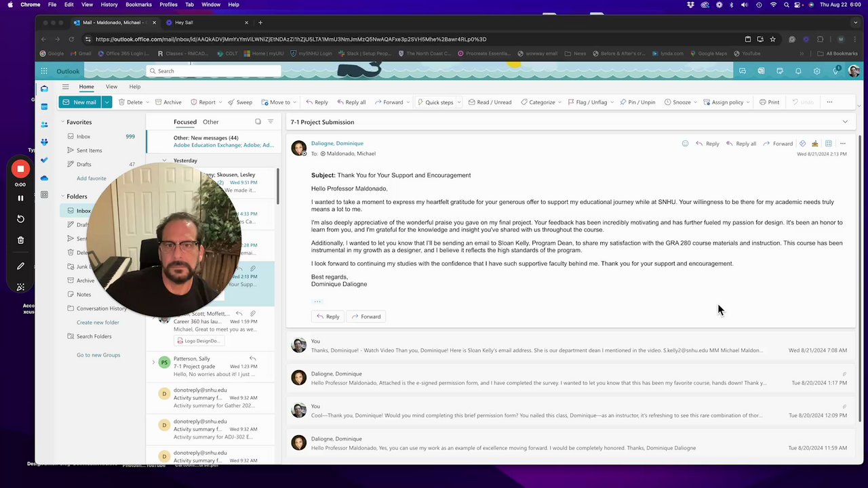Open Assign policy dropdown
Viewport: 868px width, 488px height.
pyautogui.click(x=748, y=102)
